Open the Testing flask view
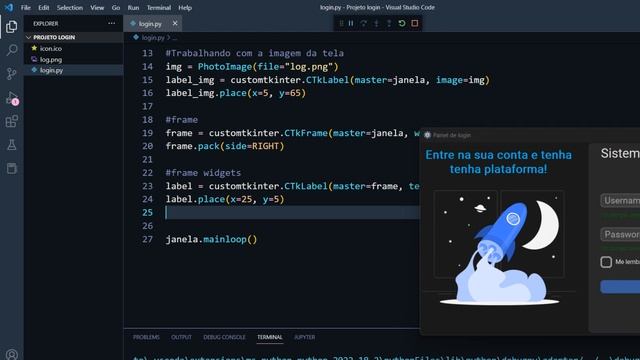The height and width of the screenshot is (360, 640). coord(11,144)
